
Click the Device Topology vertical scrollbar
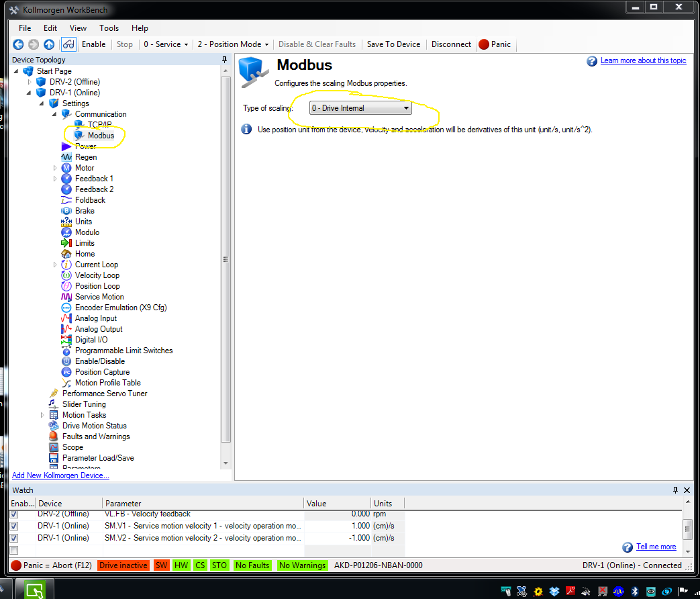point(226,259)
